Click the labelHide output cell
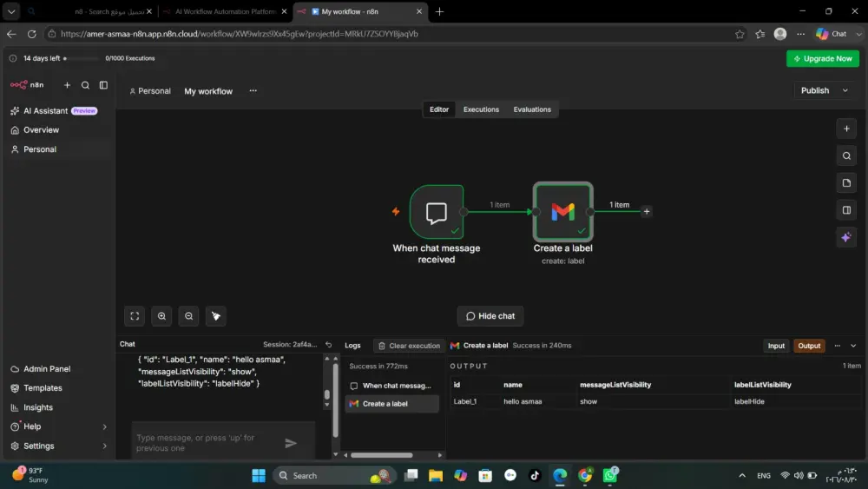868x489 pixels. click(x=749, y=401)
